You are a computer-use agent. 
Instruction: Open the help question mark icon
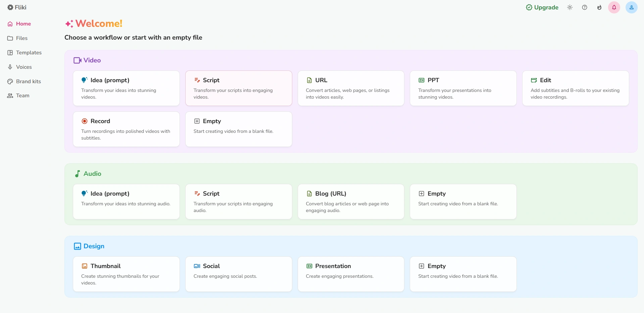(585, 7)
